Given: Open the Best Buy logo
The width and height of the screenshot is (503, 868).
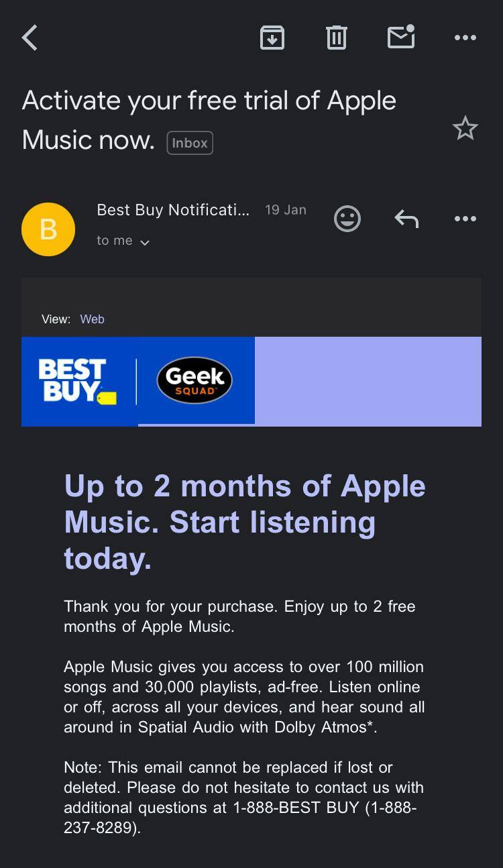Looking at the screenshot, I should point(74,380).
